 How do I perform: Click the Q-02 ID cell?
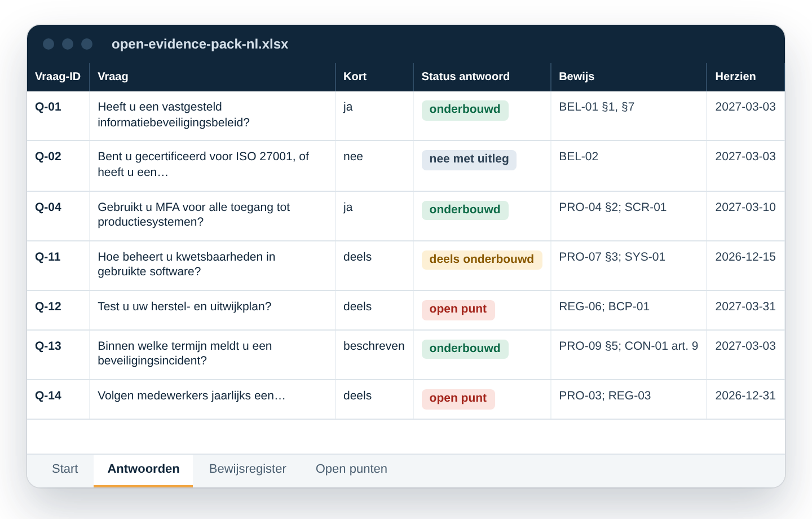(x=58, y=166)
